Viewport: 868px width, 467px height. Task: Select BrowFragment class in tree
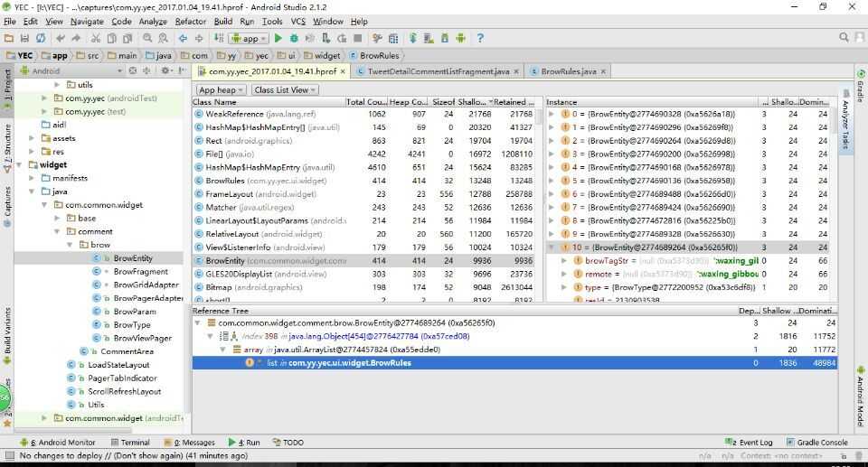141,272
